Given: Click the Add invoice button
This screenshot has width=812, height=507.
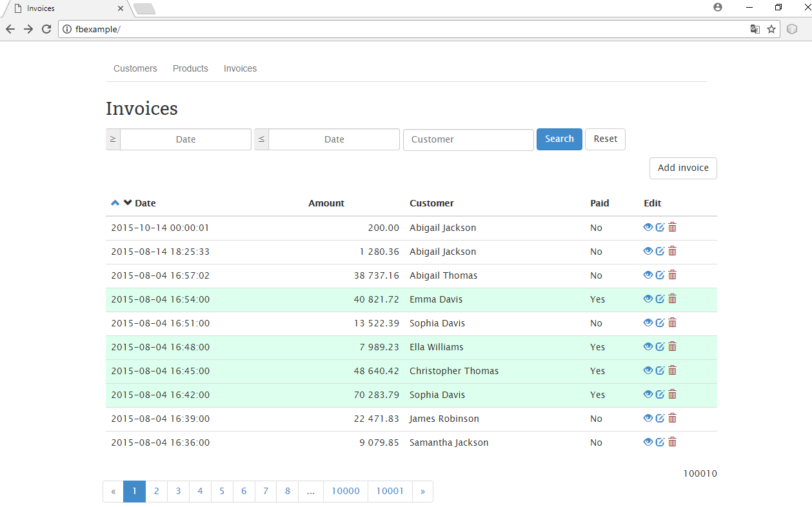Looking at the screenshot, I should [x=683, y=168].
